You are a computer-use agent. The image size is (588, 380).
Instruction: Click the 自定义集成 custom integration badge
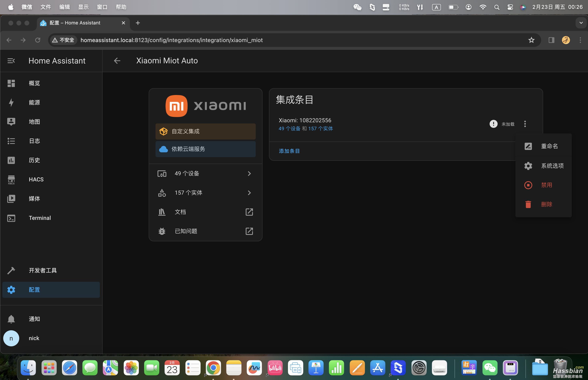[x=206, y=131]
